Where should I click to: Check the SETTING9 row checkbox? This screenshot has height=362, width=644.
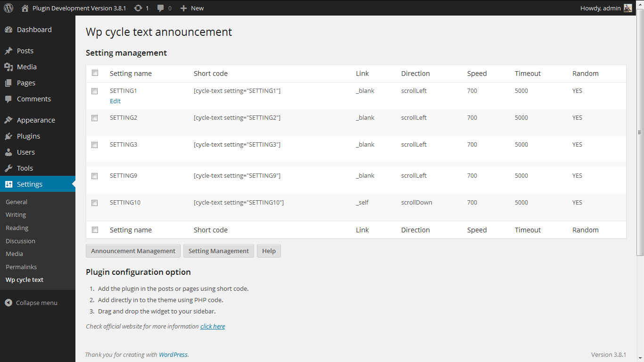[95, 176]
